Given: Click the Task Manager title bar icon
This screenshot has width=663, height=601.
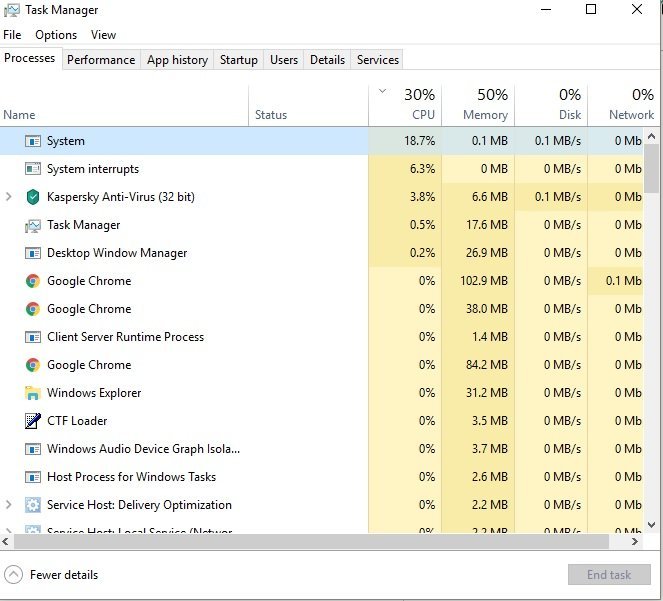Looking at the screenshot, I should [11, 10].
